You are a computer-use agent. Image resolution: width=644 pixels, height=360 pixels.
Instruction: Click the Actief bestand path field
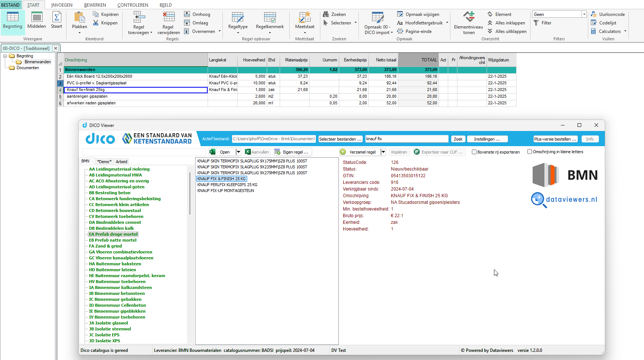[x=273, y=139]
